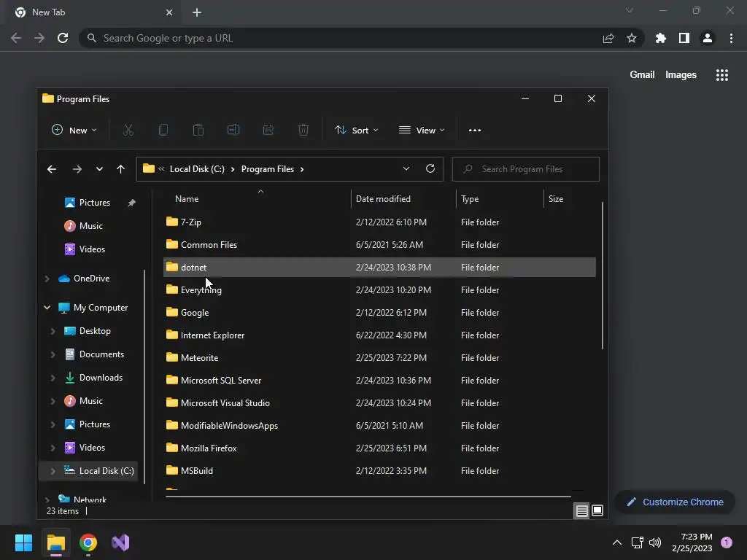
Task: Open volume control in system tray
Action: (x=656, y=542)
